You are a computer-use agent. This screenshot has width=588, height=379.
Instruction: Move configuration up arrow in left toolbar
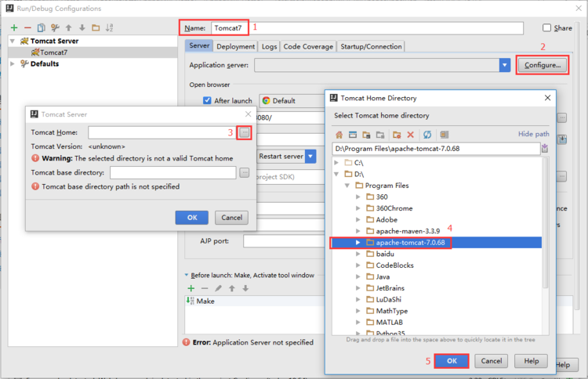(69, 27)
